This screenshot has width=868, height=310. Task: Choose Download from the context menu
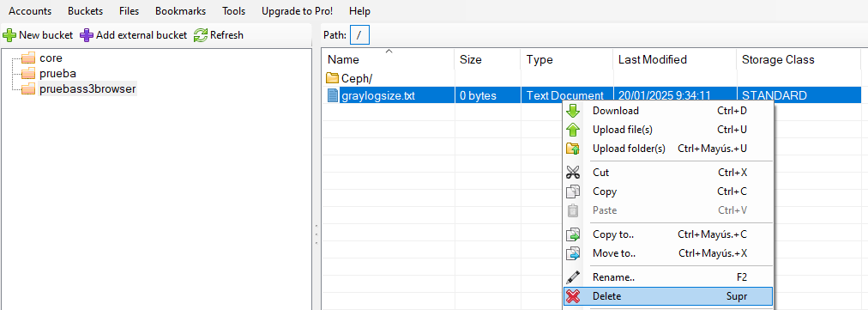coord(667,111)
